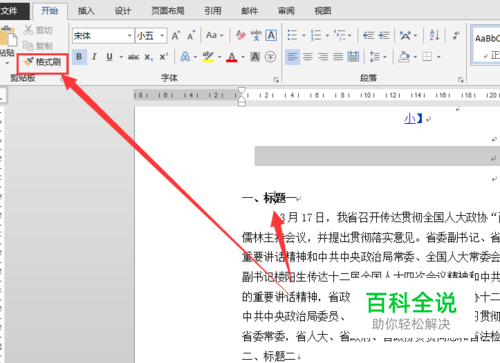Image resolution: width=500 pixels, height=363 pixels.
Task: Toggle Italic formatting
Action: (94, 57)
